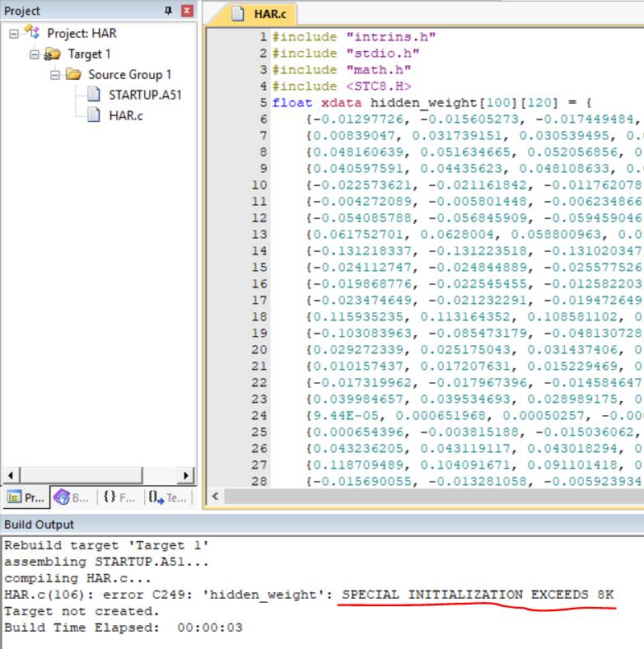Image resolution: width=644 pixels, height=649 pixels.
Task: Click the Build Output panel title
Action: (x=39, y=525)
